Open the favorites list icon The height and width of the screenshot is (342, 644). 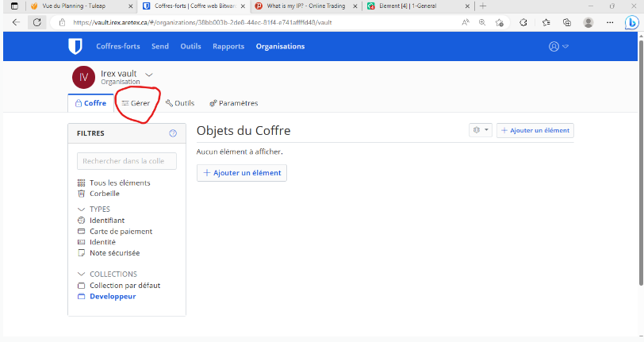(546, 22)
